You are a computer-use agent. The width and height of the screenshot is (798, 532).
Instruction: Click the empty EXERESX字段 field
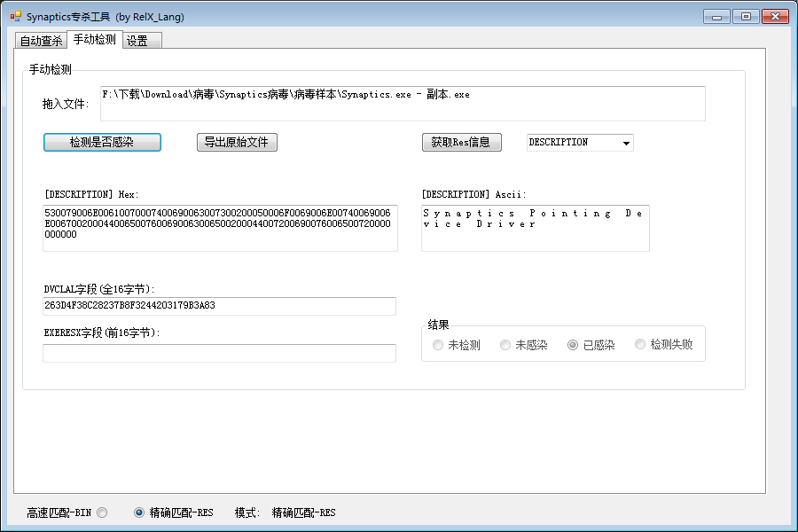pos(219,353)
